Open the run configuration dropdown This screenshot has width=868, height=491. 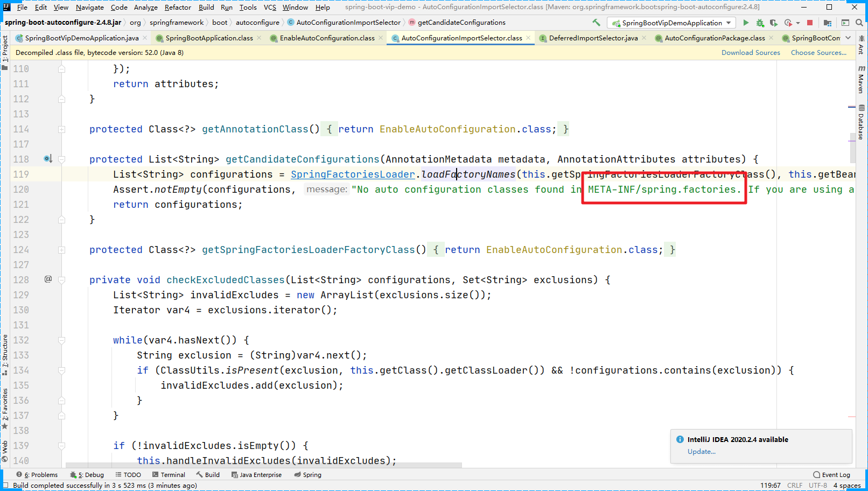point(671,23)
